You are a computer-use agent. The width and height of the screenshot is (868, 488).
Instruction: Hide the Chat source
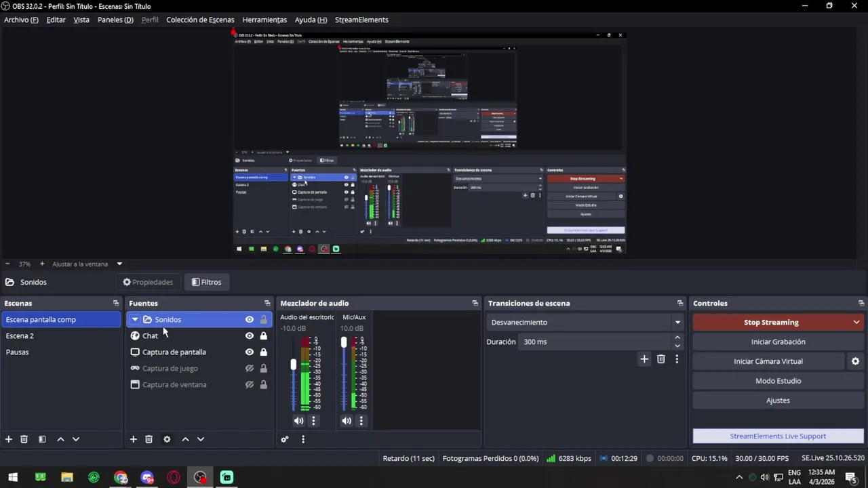(x=250, y=335)
